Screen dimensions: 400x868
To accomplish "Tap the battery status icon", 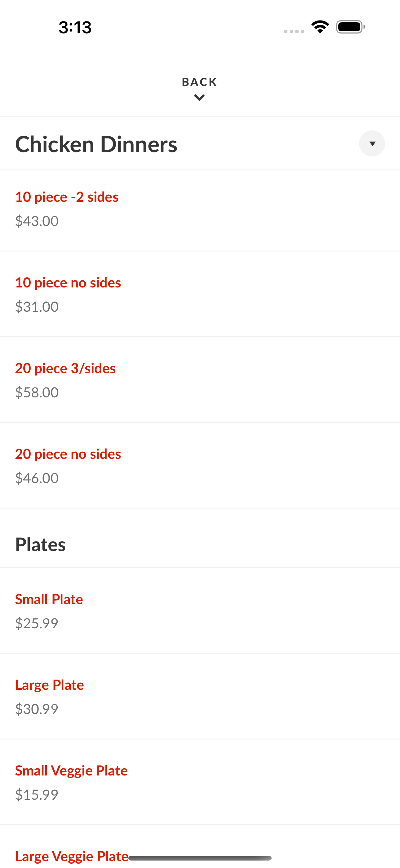I will click(350, 27).
